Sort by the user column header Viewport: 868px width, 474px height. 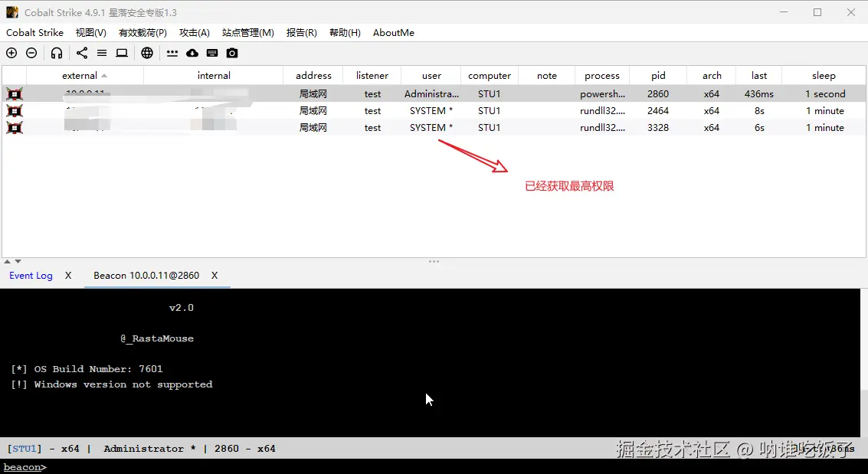click(x=431, y=76)
